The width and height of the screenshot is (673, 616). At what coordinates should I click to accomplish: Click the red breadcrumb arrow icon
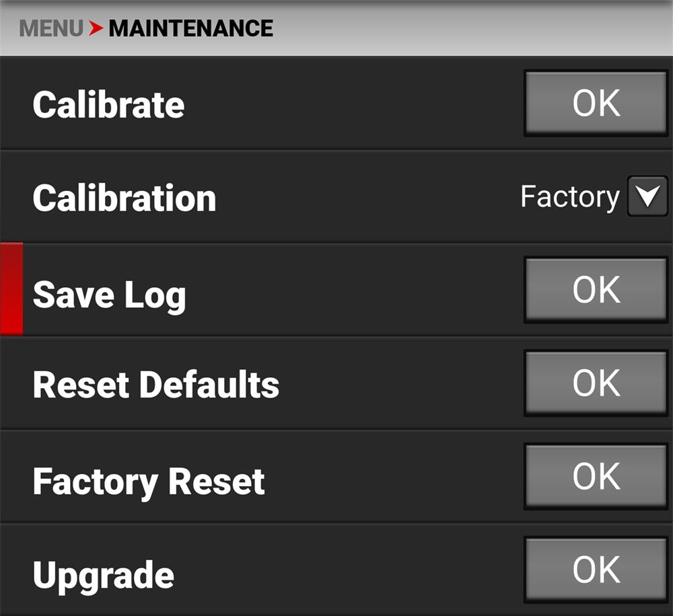coord(96,29)
